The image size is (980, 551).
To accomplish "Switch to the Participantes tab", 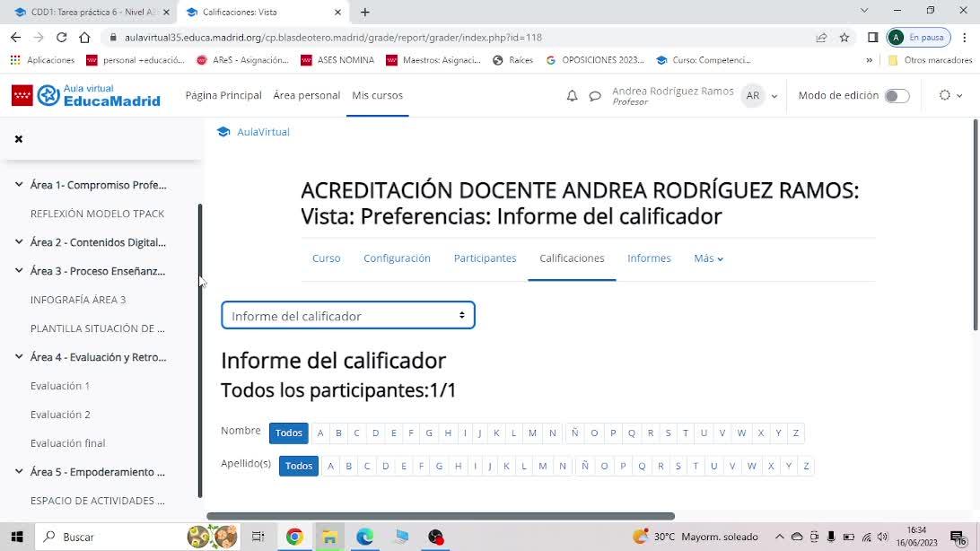I will point(485,258).
